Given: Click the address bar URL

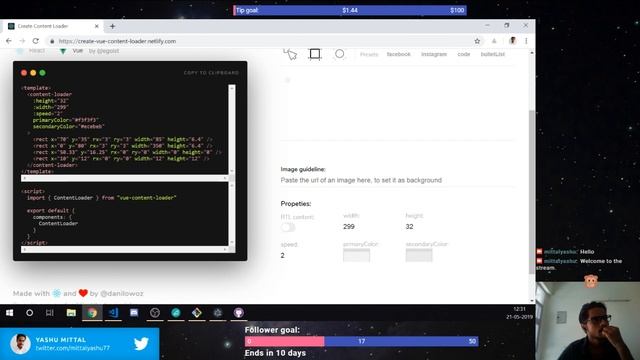Looking at the screenshot, I should (x=117, y=41).
